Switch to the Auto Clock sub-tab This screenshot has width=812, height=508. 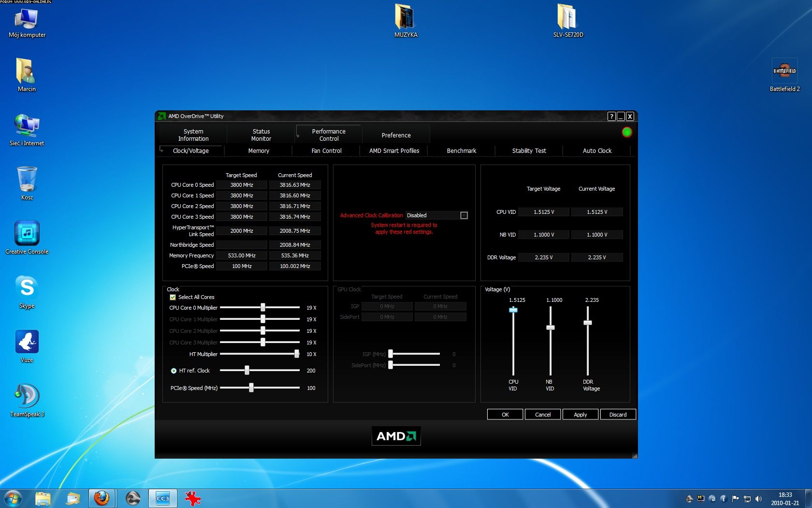(597, 151)
